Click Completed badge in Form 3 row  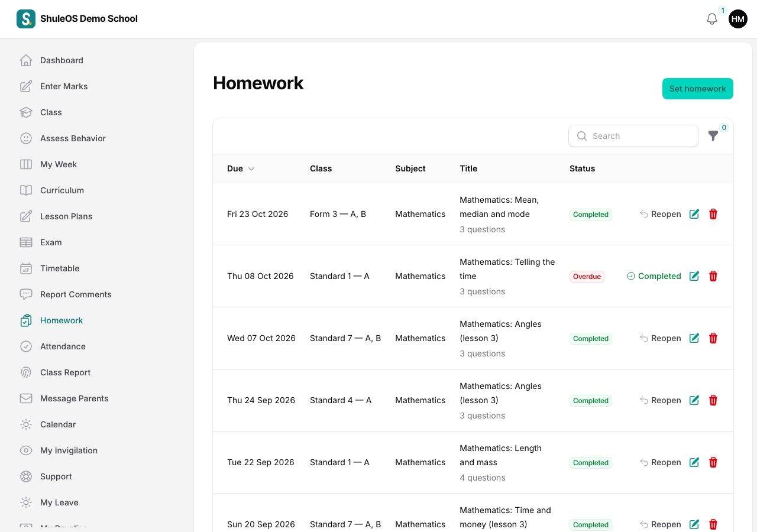[591, 215]
